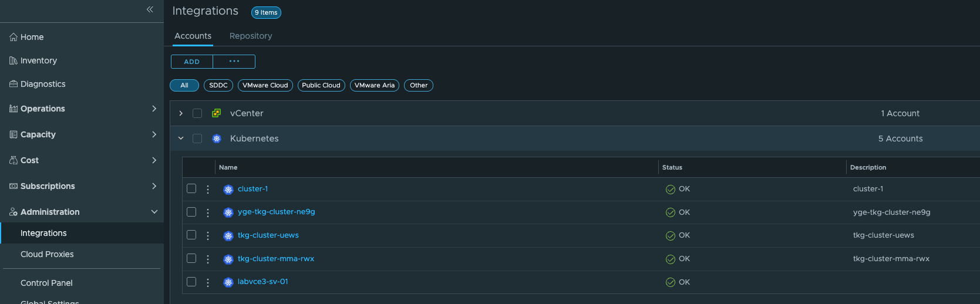Image resolution: width=980 pixels, height=304 pixels.
Task: Click the Capacity icon in sidebar
Action: (14, 134)
